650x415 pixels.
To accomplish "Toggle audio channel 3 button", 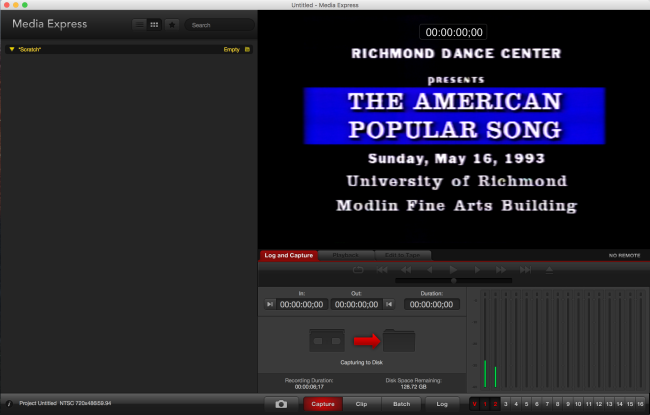I will 506,404.
